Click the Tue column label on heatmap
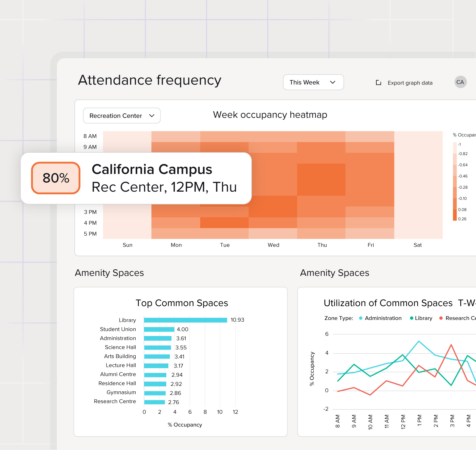 coord(225,245)
